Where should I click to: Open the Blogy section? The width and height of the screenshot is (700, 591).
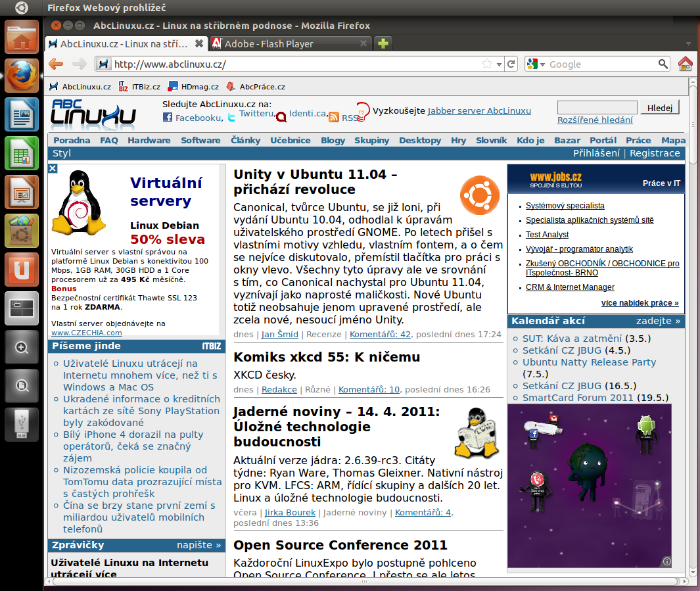(x=333, y=140)
